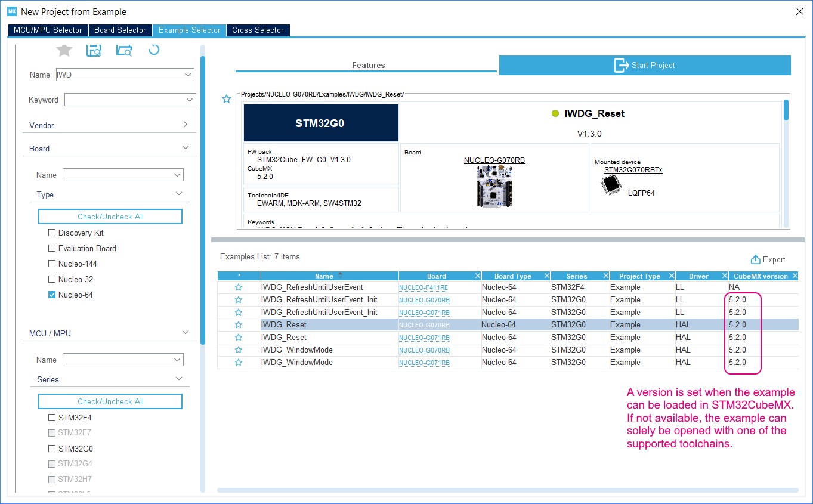The height and width of the screenshot is (504, 813).
Task: Click the load saved search icon
Action: (124, 51)
